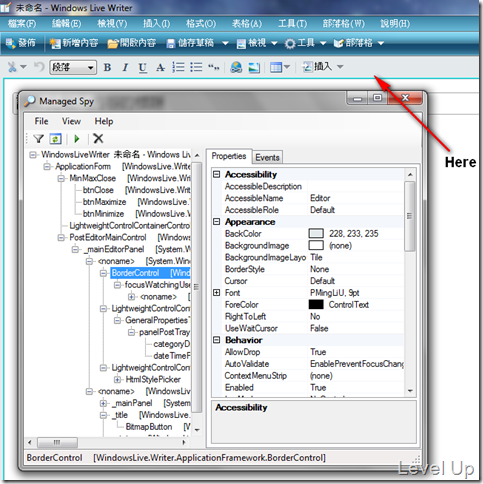The image size is (483, 484).
Task: Click the Undo arrow in formatting bar
Action: click(39, 67)
